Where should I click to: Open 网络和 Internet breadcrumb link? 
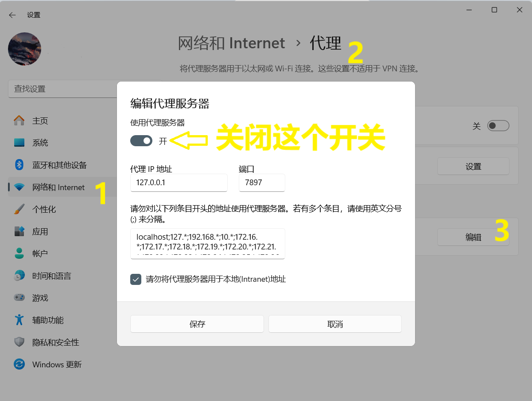pyautogui.click(x=231, y=43)
